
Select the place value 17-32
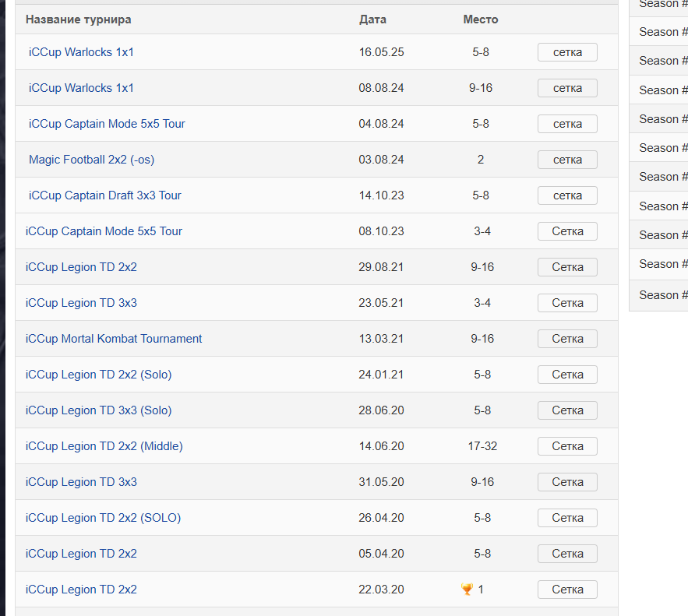coord(482,446)
